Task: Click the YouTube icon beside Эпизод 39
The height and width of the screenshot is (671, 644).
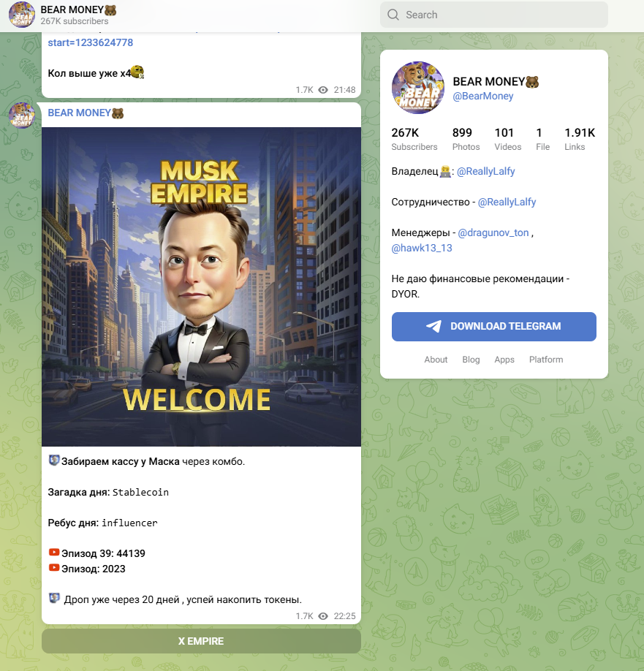Action: coord(54,553)
